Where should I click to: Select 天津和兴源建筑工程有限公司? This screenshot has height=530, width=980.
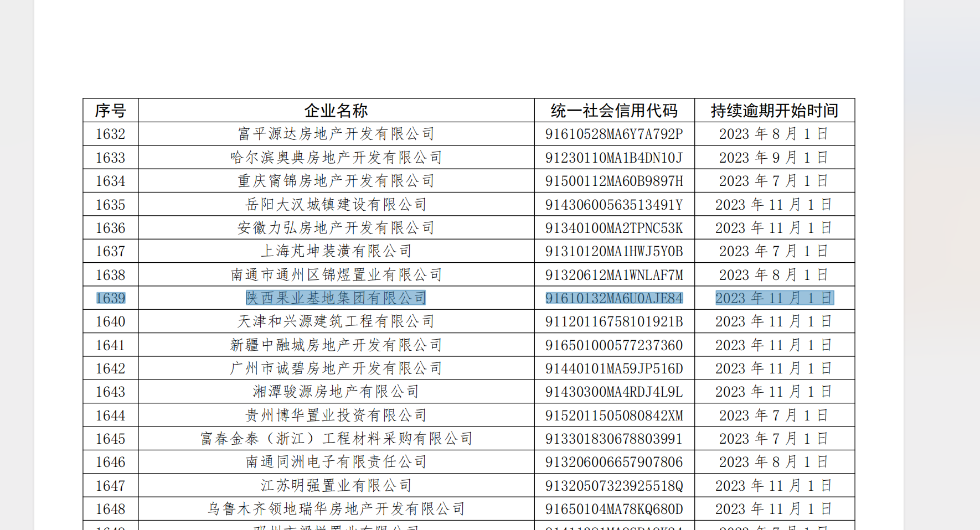tap(336, 321)
